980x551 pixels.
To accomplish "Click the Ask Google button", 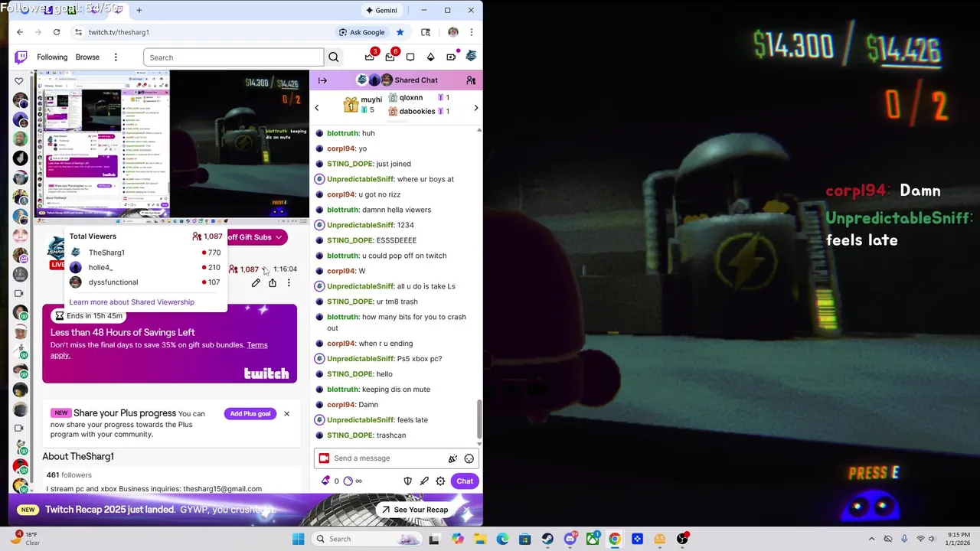I will click(x=361, y=32).
